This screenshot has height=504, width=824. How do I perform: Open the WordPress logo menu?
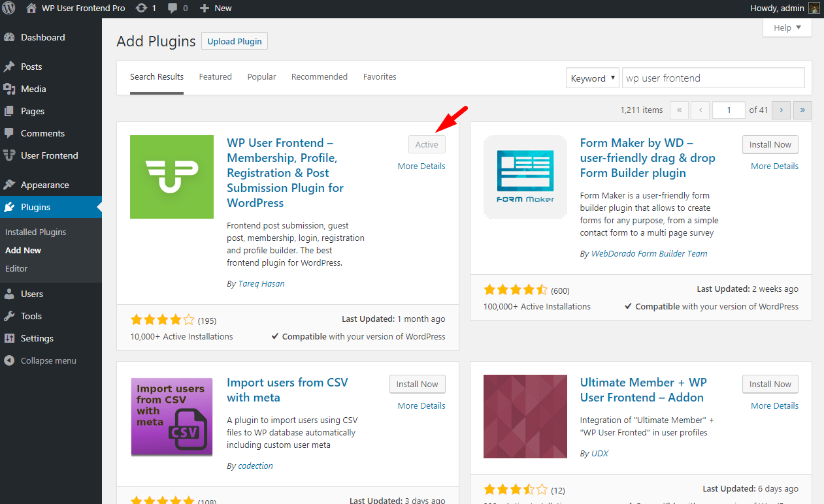pyautogui.click(x=9, y=8)
